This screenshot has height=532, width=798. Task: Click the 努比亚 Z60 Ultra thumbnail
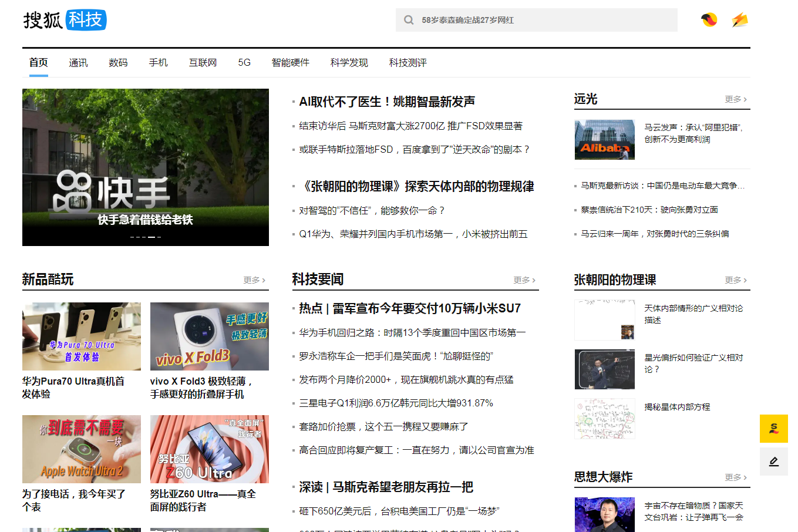coord(210,449)
